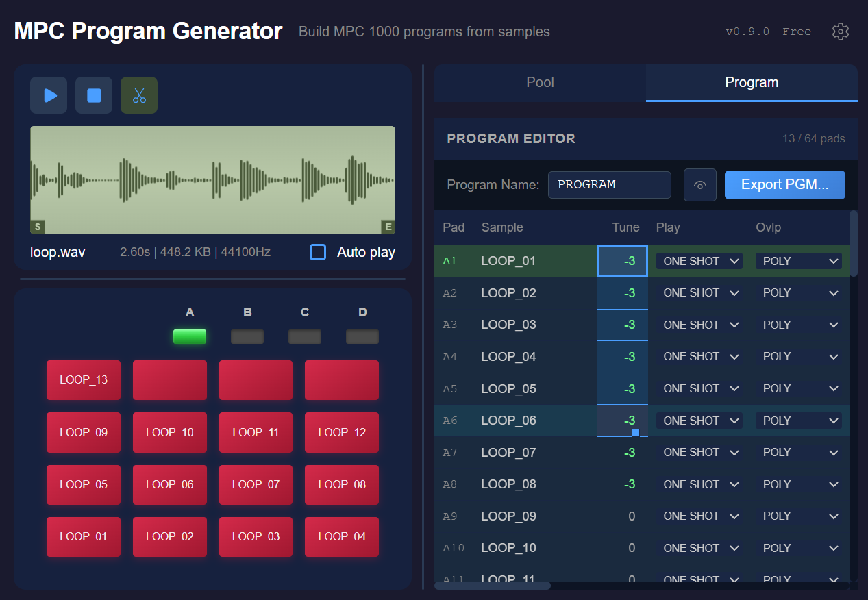Click the Play icon to preview loop.wav
This screenshot has width=868, height=600.
pyautogui.click(x=48, y=95)
